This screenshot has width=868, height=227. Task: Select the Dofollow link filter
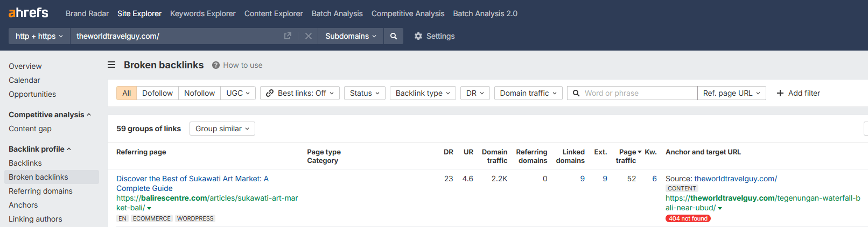coord(157,93)
